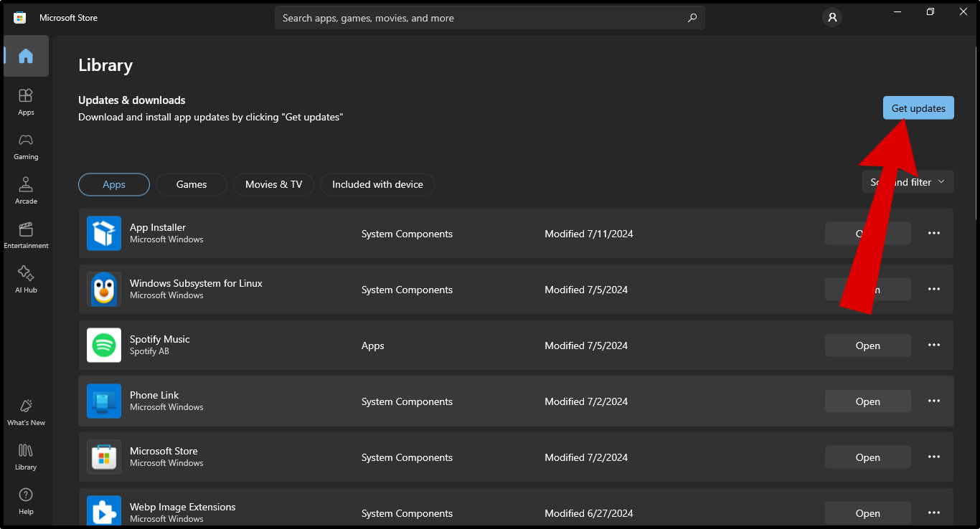Open more options for Phone Link
Viewport: 980px width, 529px height.
tap(933, 401)
